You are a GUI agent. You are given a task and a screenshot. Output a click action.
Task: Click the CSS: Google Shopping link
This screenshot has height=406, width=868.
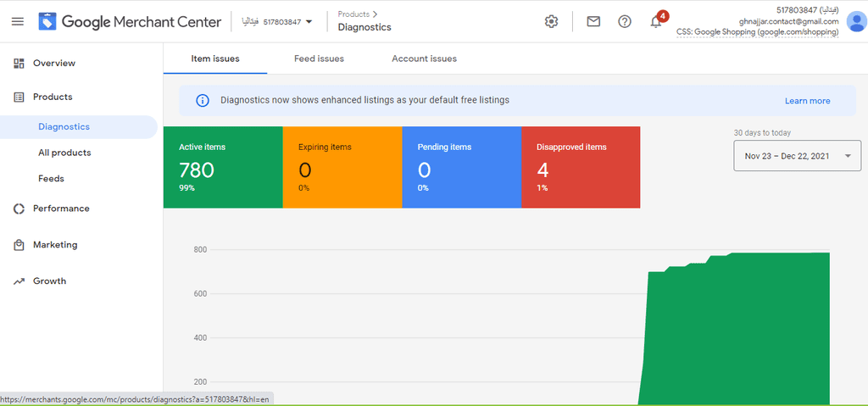pyautogui.click(x=757, y=32)
